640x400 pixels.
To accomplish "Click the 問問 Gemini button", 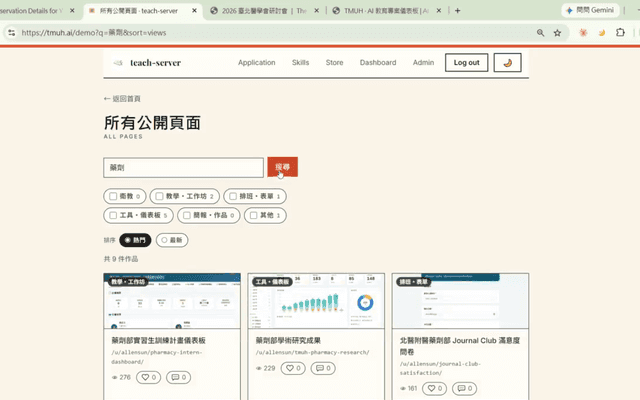I will [x=591, y=10].
